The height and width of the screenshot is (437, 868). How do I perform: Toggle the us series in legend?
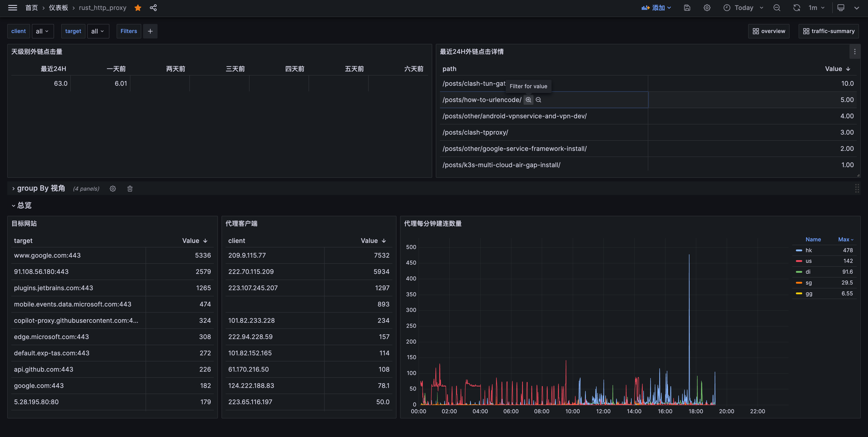(x=808, y=261)
